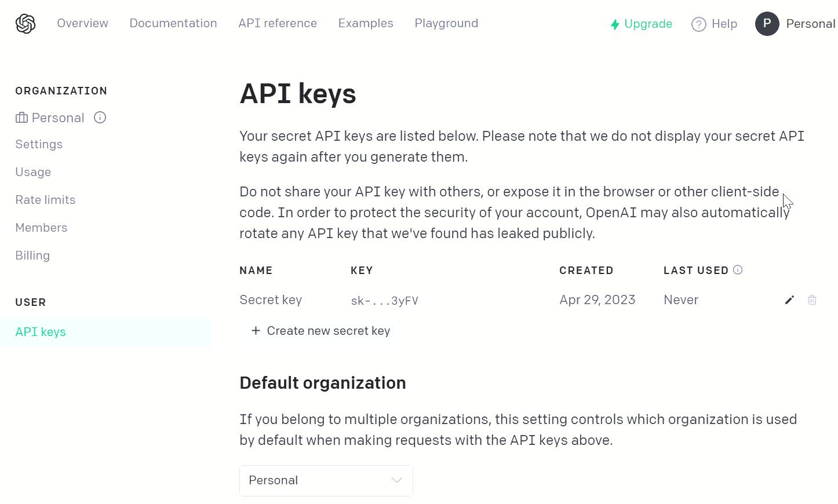Screen dimensions: 838x504
Task: Create new secret key
Action: click(320, 331)
